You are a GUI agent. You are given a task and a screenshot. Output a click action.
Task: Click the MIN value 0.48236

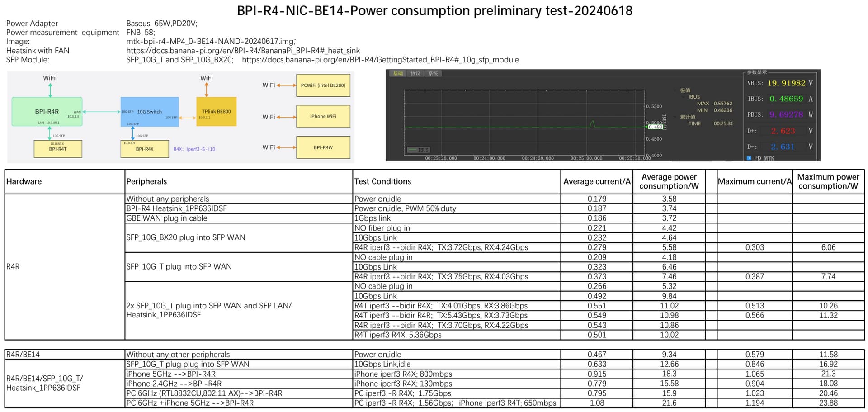723,110
